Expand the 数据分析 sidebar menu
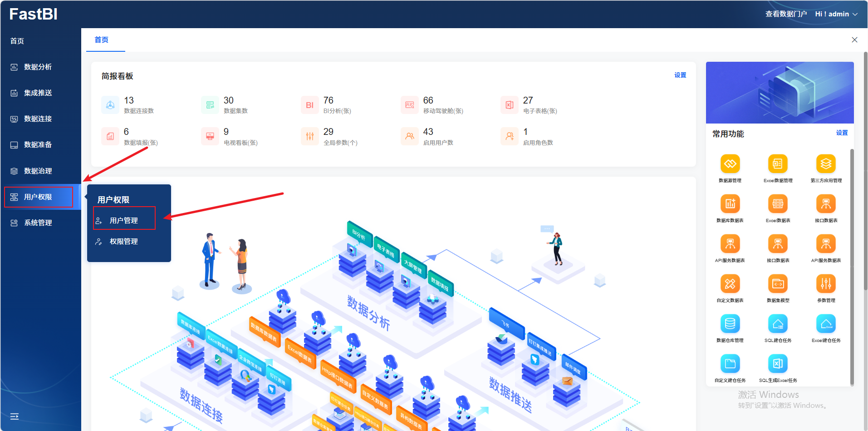The image size is (868, 431). pos(38,67)
